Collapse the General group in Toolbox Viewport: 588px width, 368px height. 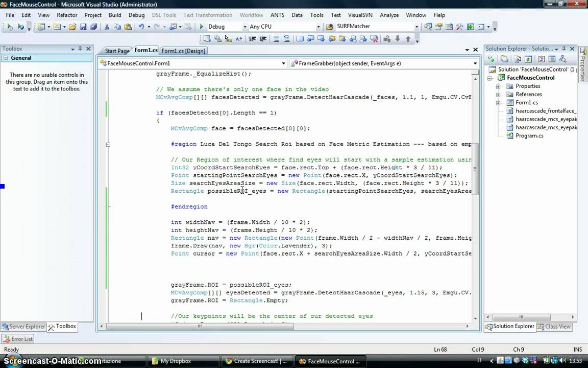tap(6, 58)
